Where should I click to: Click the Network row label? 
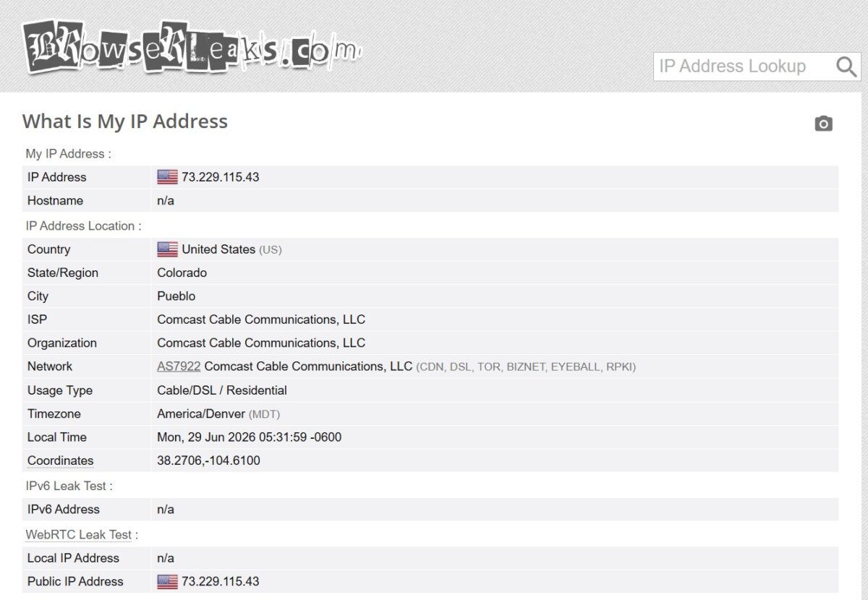pos(50,367)
